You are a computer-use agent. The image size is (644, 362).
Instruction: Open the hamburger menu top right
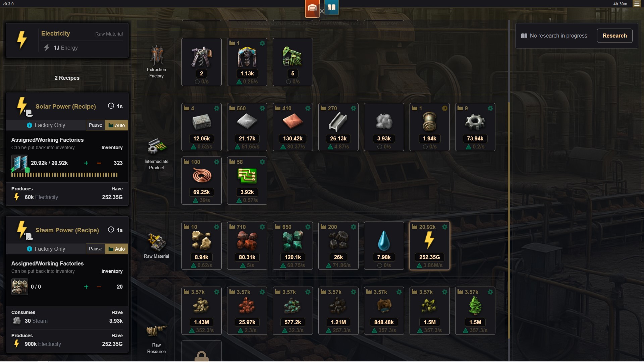tap(637, 4)
